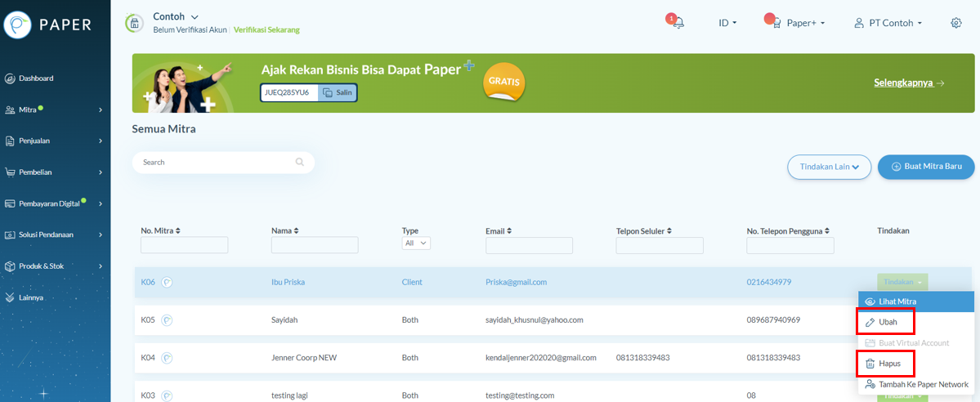This screenshot has width=980, height=402.
Task: Click Buat Virtual Account menu entry
Action: point(915,342)
